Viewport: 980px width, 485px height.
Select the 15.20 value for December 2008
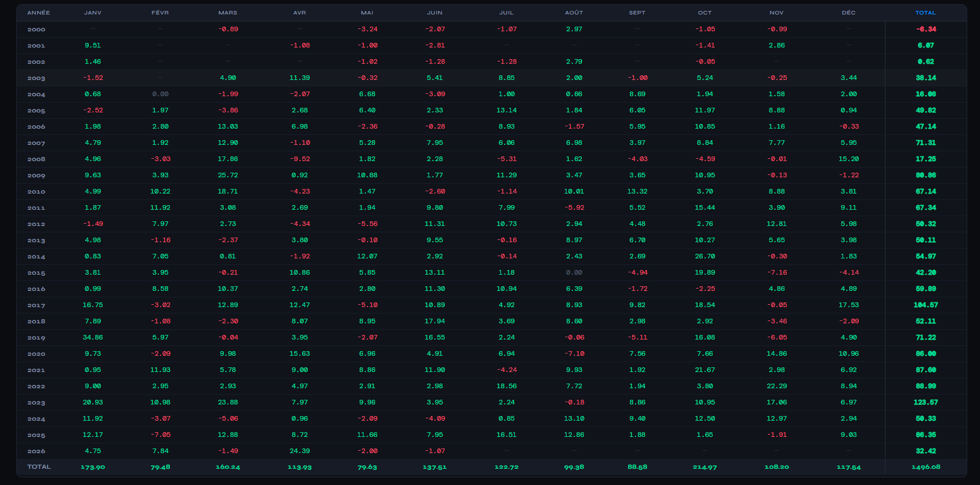(849, 159)
